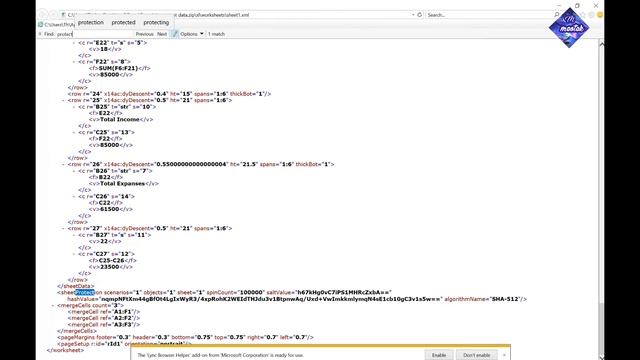Click the hashValue string text

271,299
